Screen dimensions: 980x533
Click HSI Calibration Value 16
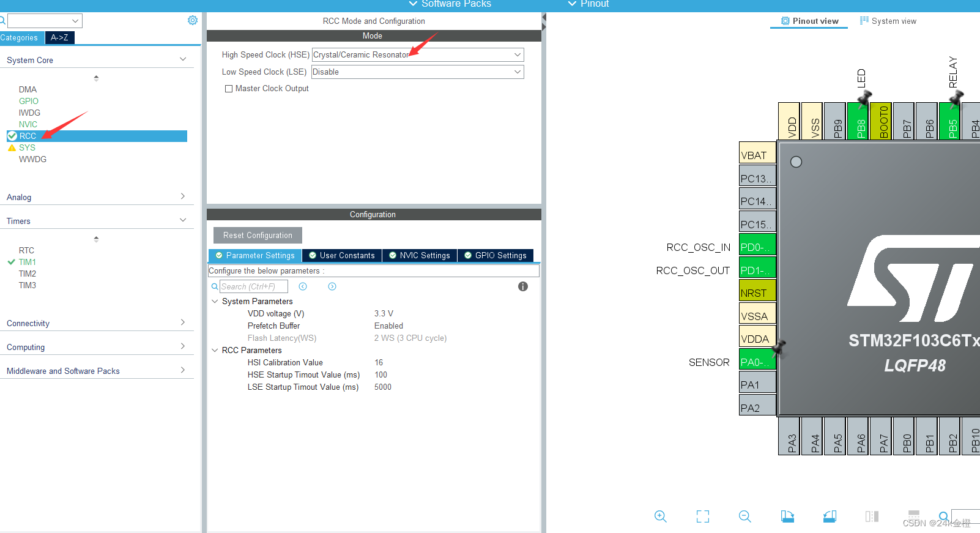click(379, 362)
